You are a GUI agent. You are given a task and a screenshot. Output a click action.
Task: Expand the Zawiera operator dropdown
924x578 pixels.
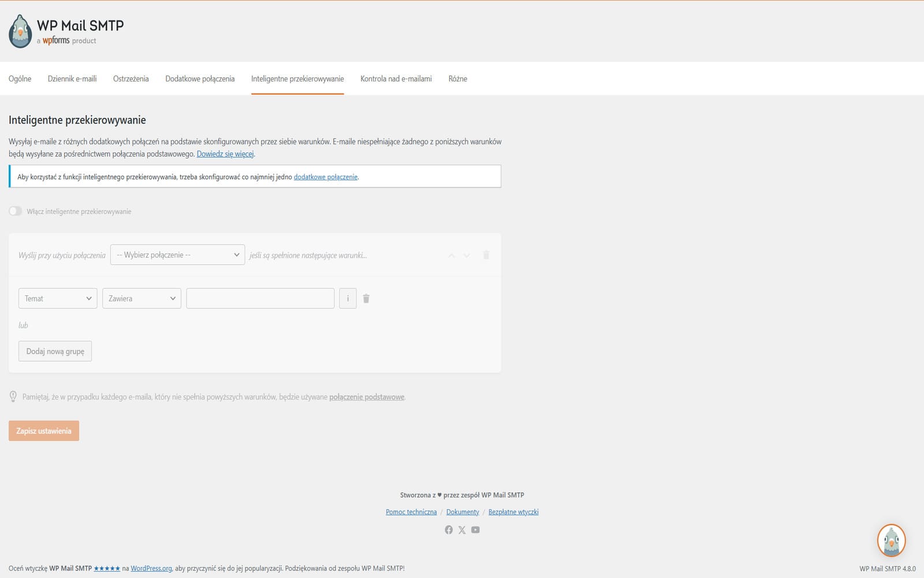(142, 298)
